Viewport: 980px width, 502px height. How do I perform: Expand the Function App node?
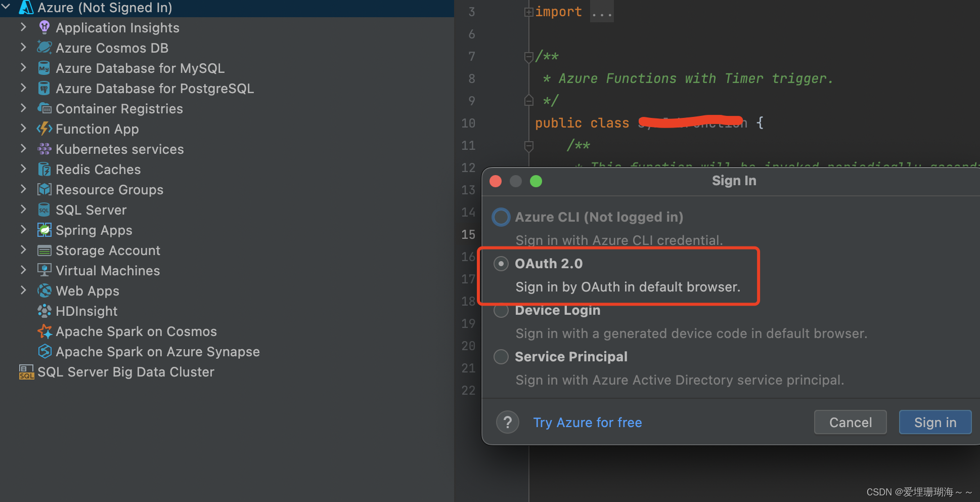[x=23, y=128]
